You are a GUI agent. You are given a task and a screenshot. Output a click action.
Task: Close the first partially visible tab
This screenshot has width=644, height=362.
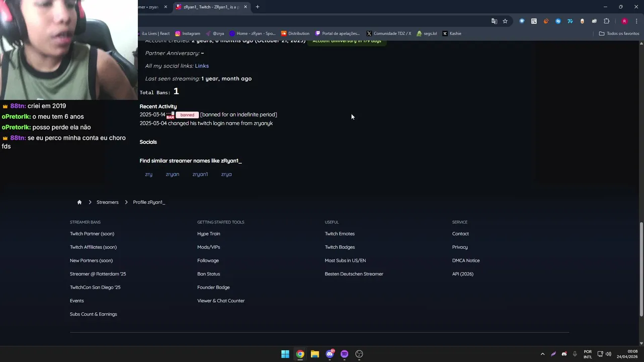[x=166, y=7]
